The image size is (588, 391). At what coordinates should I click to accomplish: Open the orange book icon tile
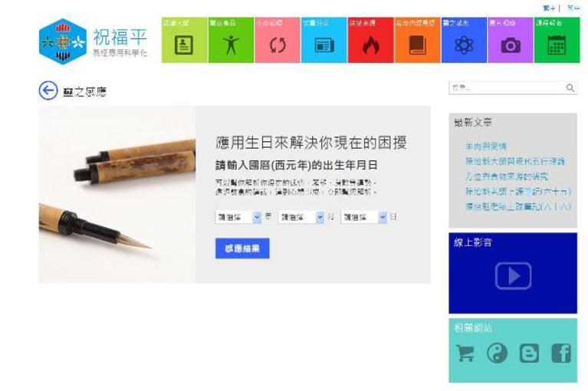tap(417, 40)
